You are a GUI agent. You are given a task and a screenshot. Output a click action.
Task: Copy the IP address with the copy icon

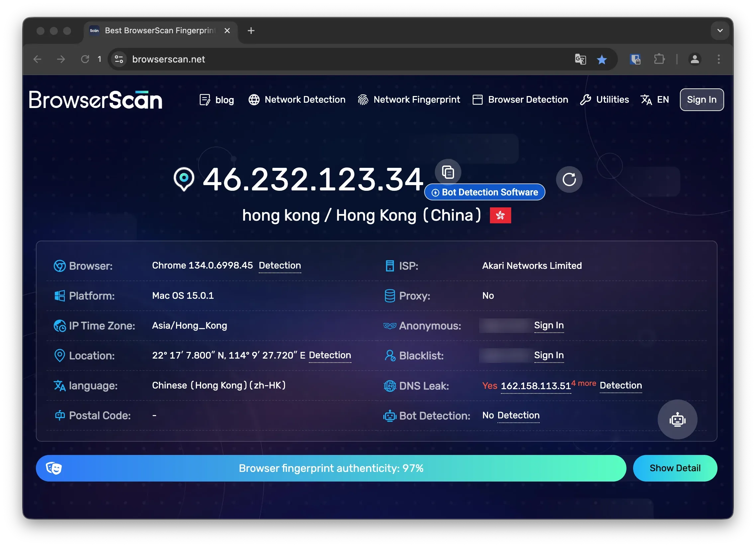pyautogui.click(x=448, y=172)
